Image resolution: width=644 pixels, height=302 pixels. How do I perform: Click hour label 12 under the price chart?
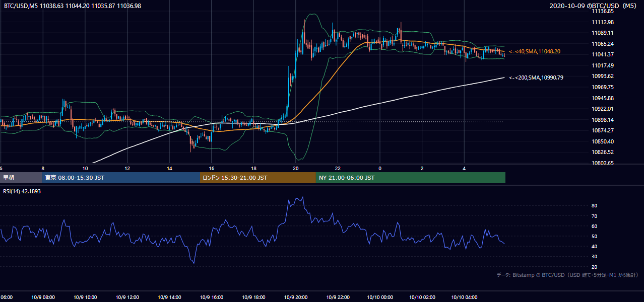click(x=127, y=168)
